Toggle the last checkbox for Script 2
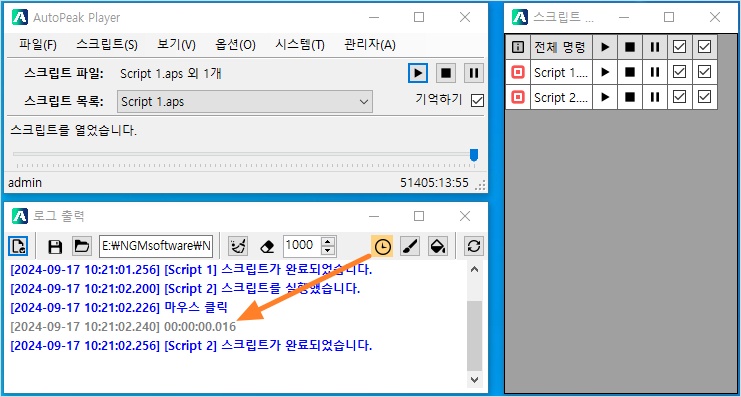This screenshot has width=741, height=397. tap(705, 97)
